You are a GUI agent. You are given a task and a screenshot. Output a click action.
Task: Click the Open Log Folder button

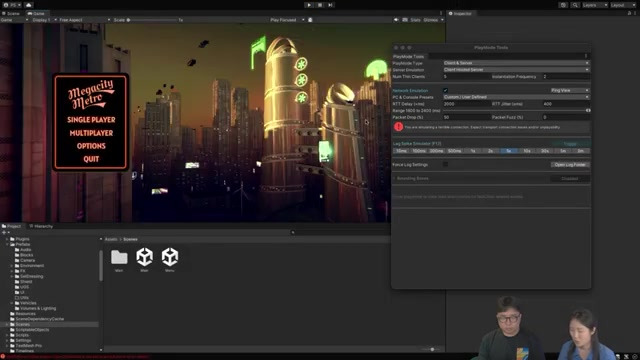click(570, 164)
